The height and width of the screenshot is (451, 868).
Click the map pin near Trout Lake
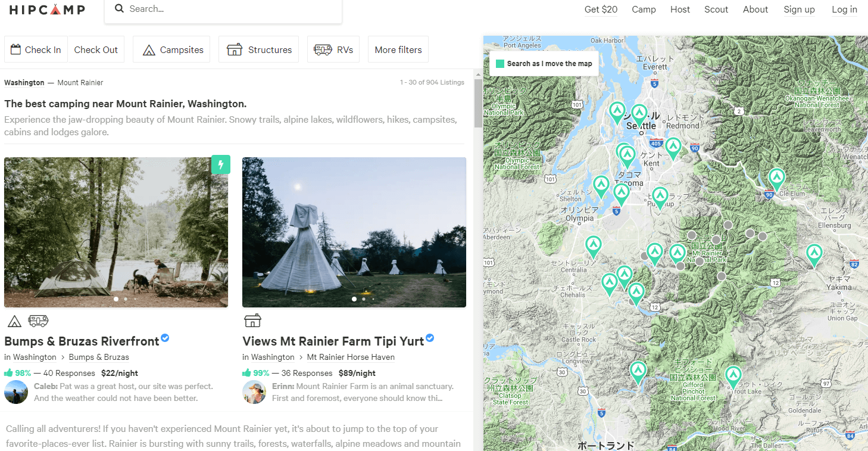[733, 376]
